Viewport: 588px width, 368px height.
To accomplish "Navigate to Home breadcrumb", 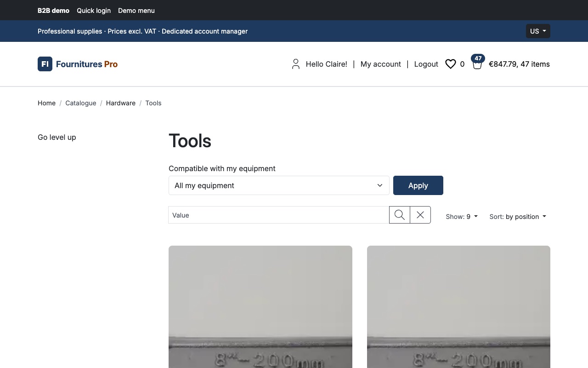I will click(46, 103).
